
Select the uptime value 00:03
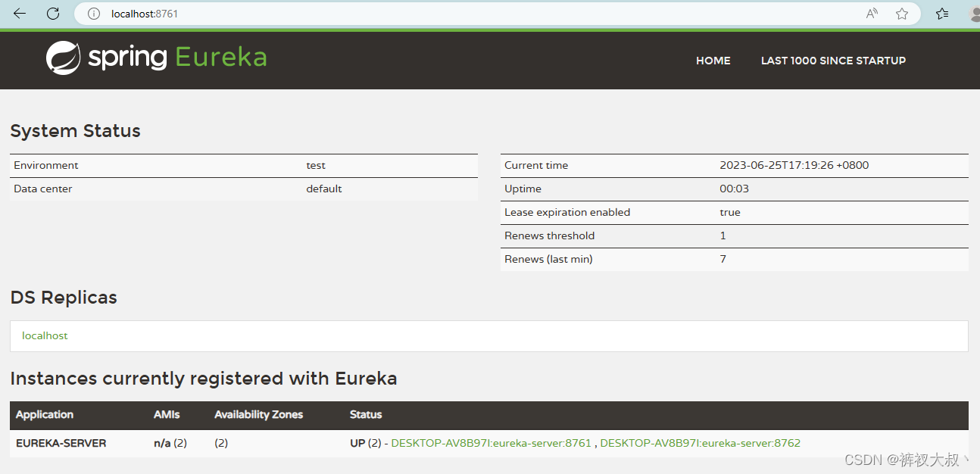[734, 189]
